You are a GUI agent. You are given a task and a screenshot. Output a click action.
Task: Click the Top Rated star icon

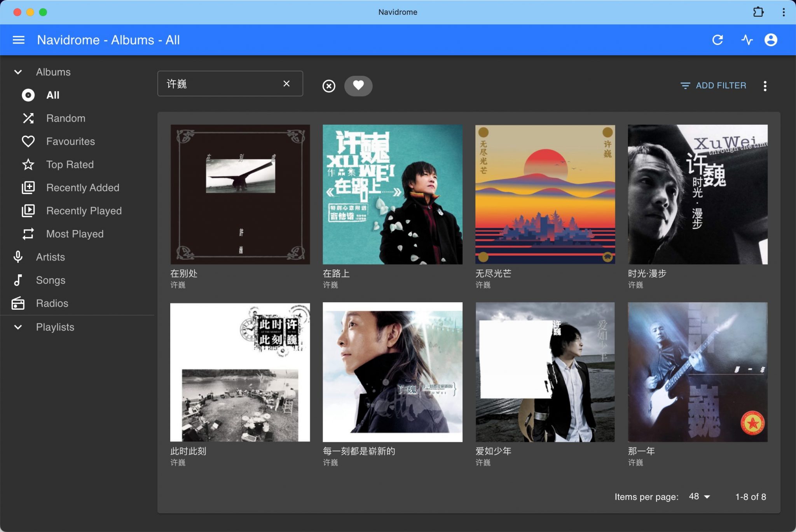(28, 164)
